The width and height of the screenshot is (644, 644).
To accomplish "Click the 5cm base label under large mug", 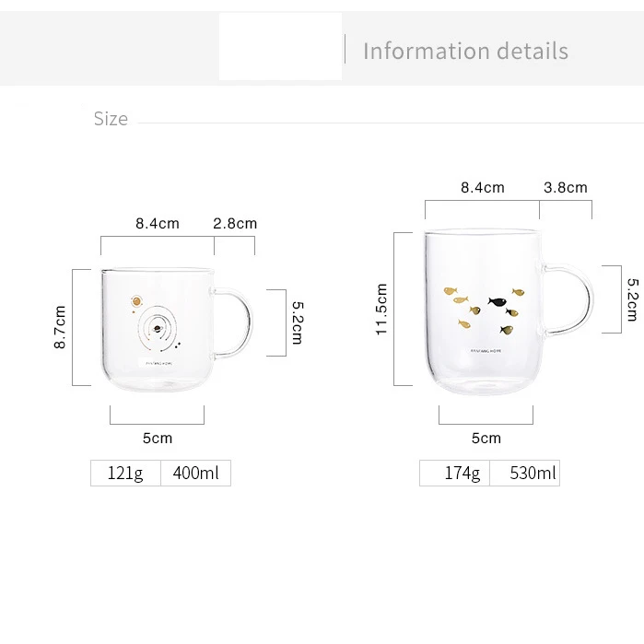I will 486,438.
